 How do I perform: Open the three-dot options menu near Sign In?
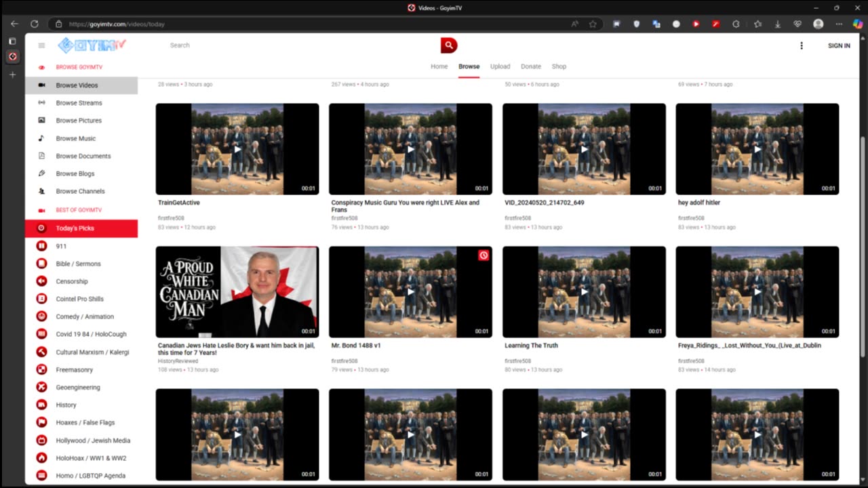coord(802,45)
